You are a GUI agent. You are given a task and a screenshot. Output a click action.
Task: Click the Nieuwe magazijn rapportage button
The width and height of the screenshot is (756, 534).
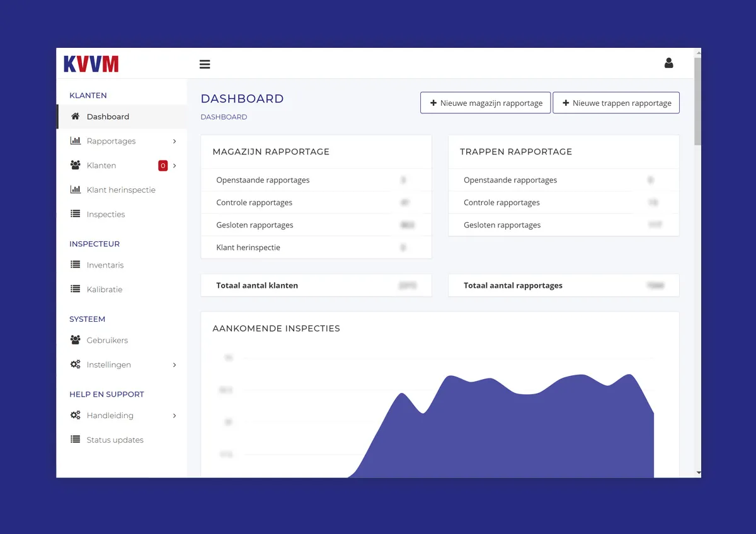pyautogui.click(x=485, y=102)
